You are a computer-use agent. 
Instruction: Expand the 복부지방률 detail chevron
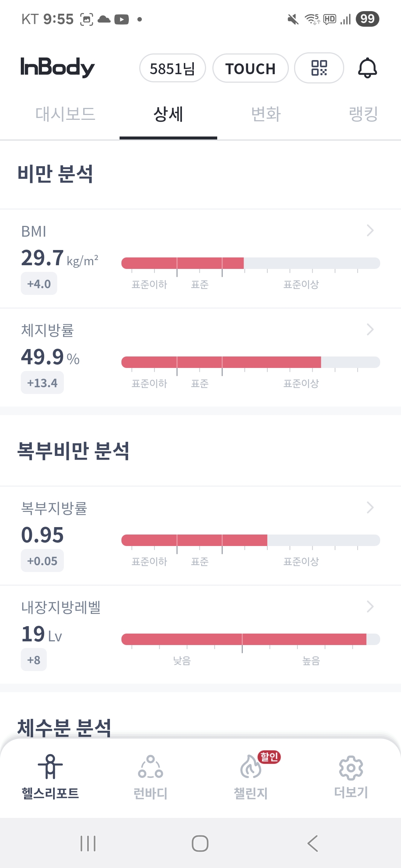click(x=370, y=507)
